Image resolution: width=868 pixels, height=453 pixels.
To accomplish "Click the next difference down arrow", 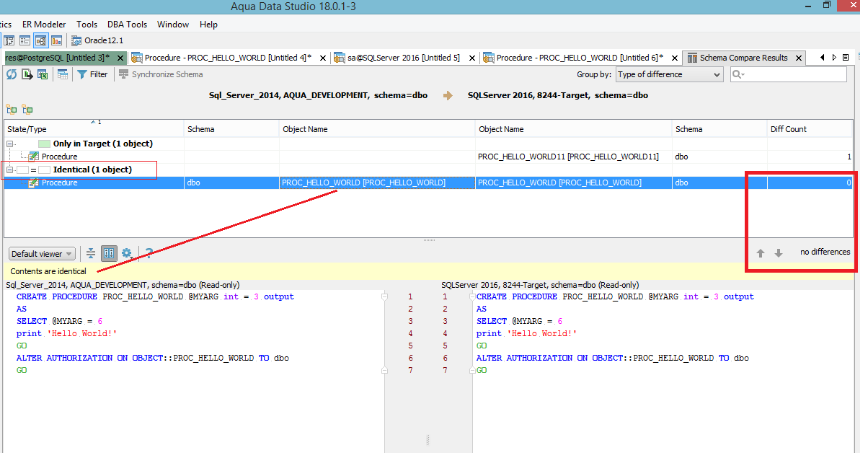I will pos(779,253).
